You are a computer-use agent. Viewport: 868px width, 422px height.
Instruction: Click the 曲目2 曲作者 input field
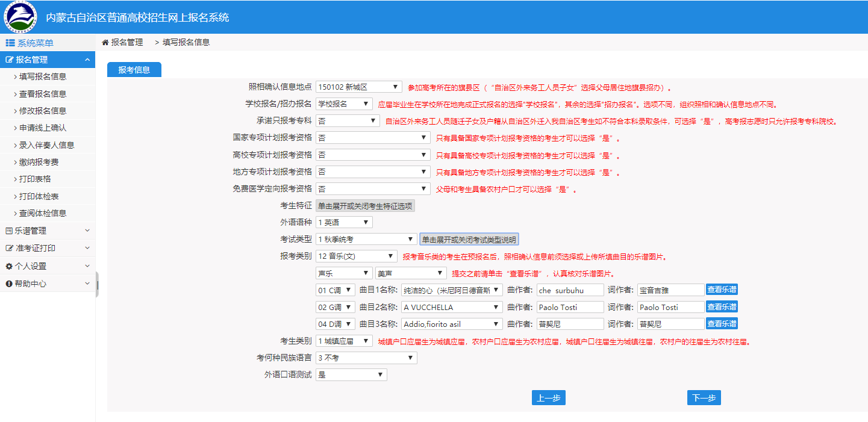point(570,307)
